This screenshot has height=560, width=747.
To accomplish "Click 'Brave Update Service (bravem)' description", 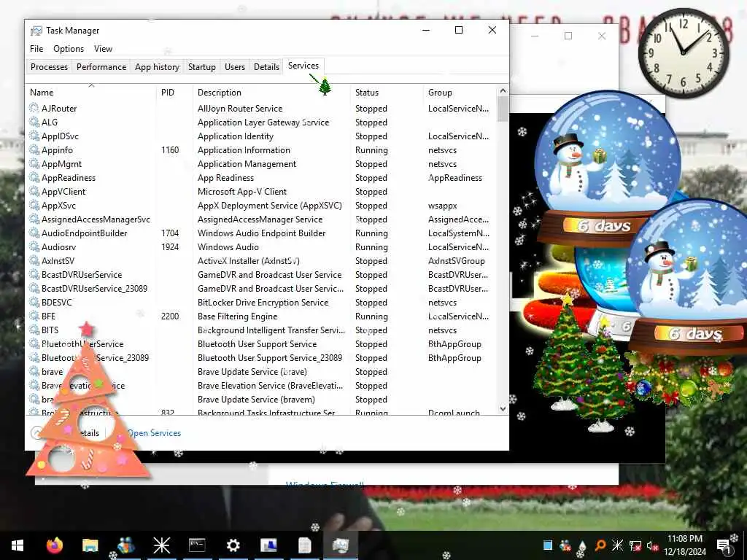I will (x=256, y=399).
